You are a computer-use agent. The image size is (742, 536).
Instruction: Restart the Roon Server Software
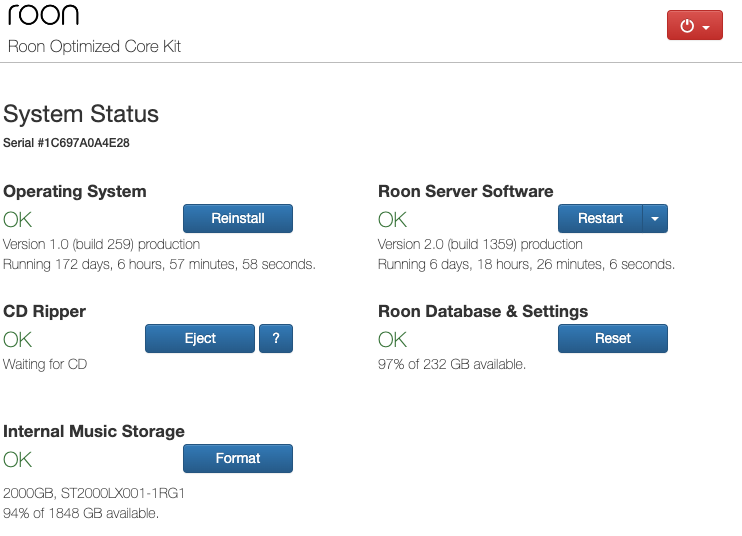(600, 219)
